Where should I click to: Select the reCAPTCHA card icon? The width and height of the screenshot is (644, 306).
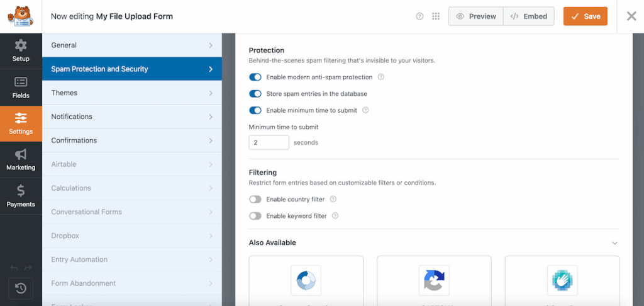click(x=434, y=280)
